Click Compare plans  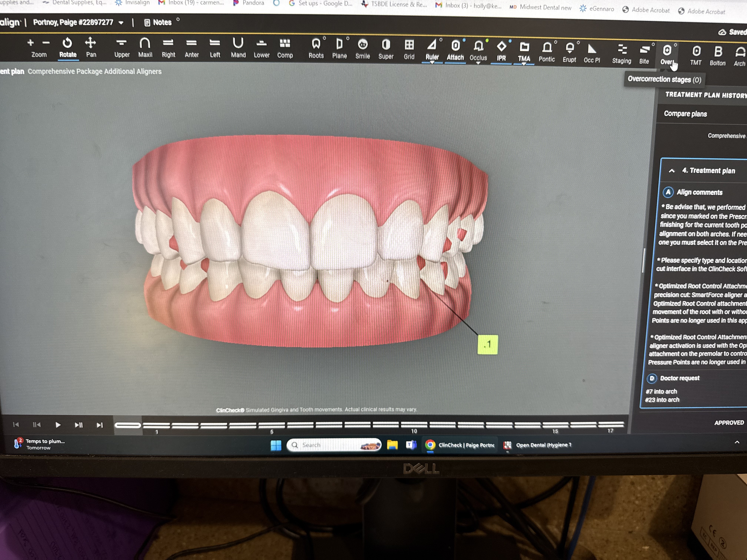[685, 114]
